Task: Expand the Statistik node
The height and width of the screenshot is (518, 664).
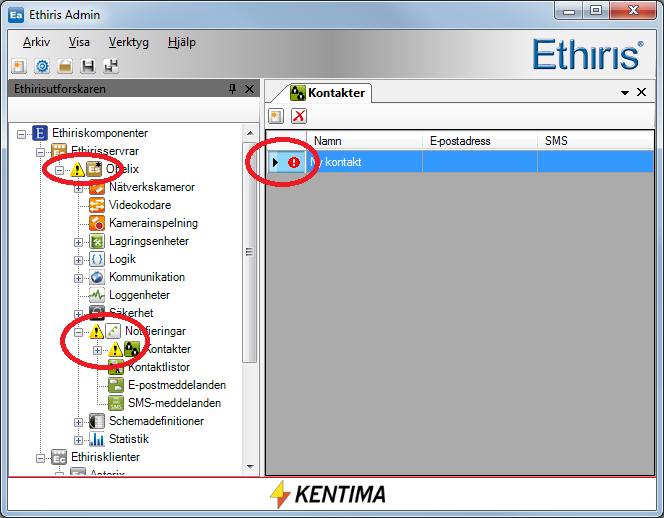Action: (78, 440)
